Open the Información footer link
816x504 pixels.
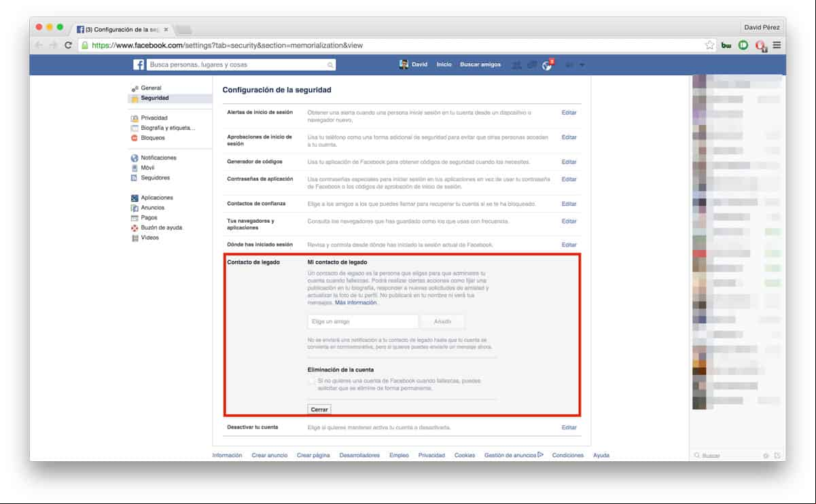[227, 455]
